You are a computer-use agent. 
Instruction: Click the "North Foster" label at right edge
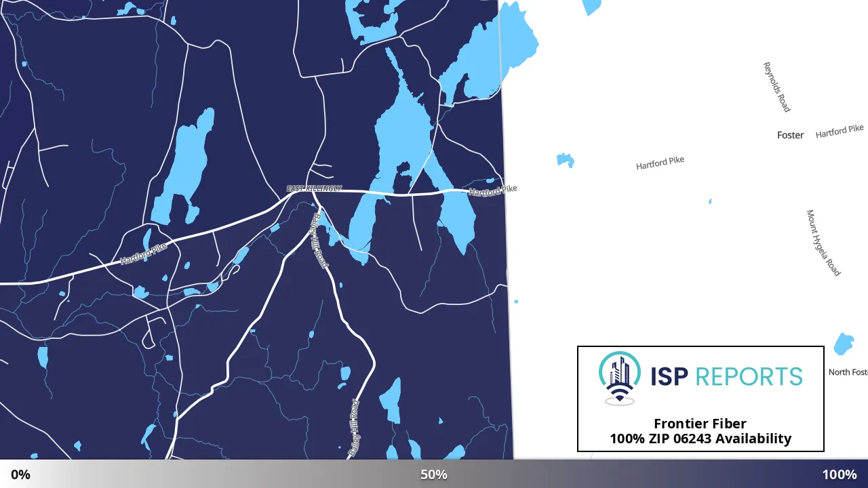click(848, 372)
